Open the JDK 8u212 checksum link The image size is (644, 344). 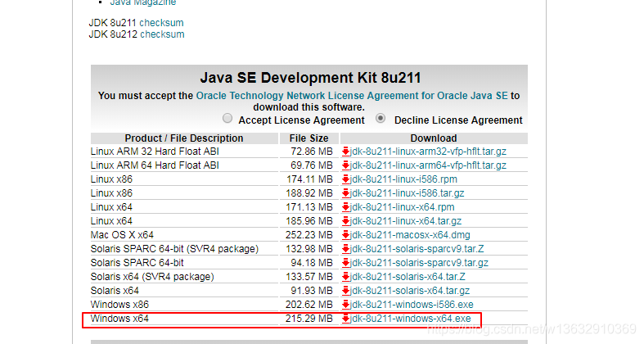[162, 34]
